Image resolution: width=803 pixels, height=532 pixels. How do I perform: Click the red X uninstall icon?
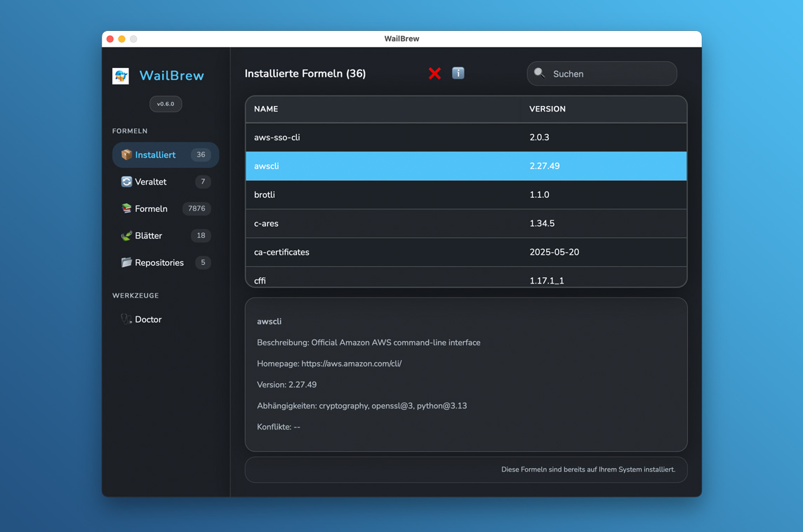(x=434, y=73)
